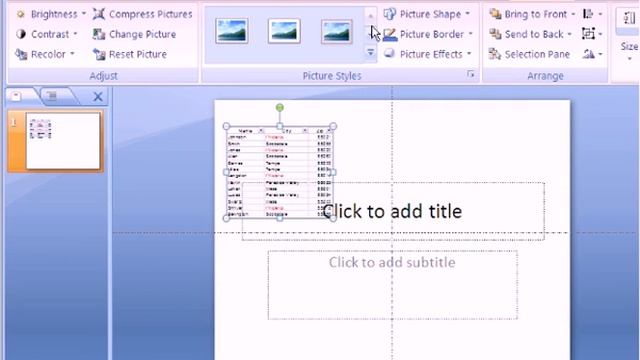The height and width of the screenshot is (360, 640).
Task: Click the Picture Effects icon
Action: click(389, 53)
